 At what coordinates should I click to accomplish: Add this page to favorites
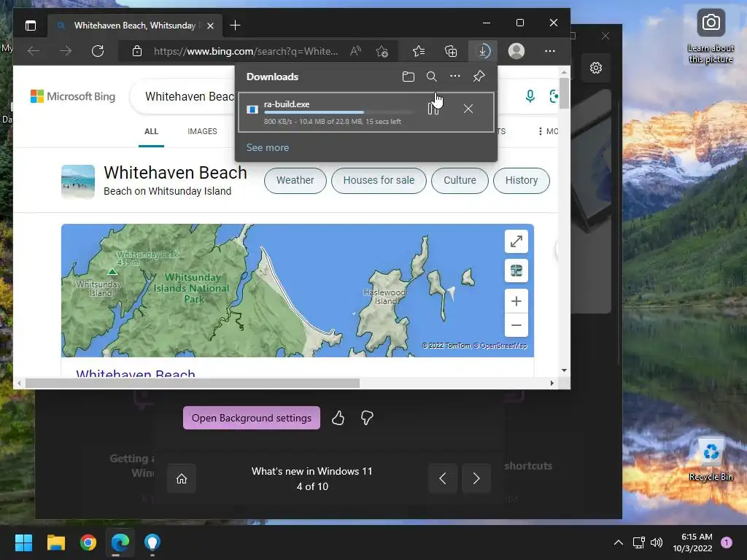pyautogui.click(x=382, y=51)
